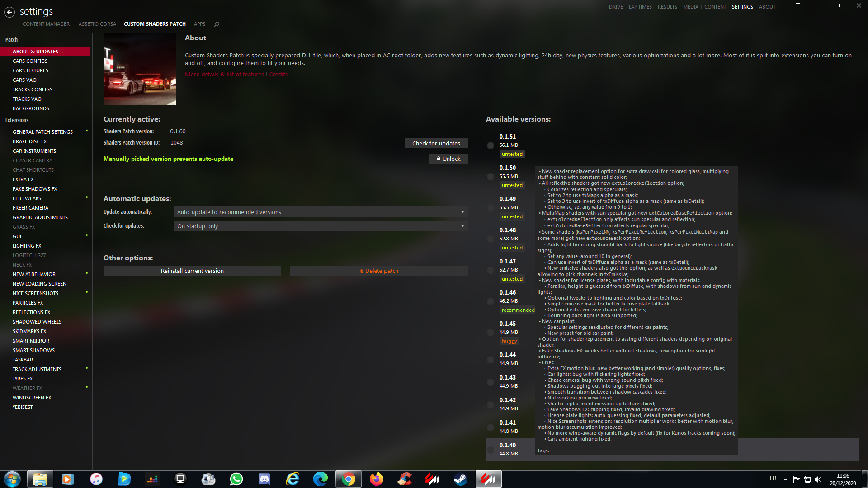Open Nice Screenshots extension settings
The height and width of the screenshot is (488, 868).
(x=36, y=293)
